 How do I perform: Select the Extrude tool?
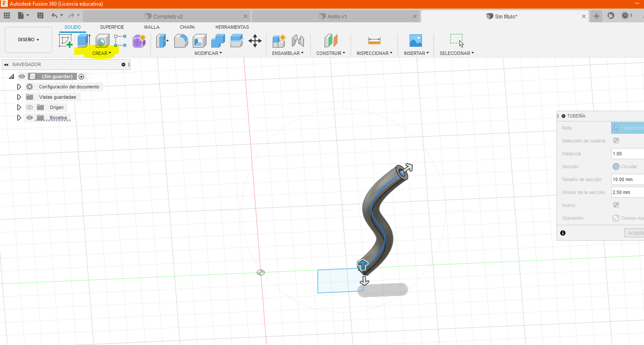pyautogui.click(x=84, y=41)
